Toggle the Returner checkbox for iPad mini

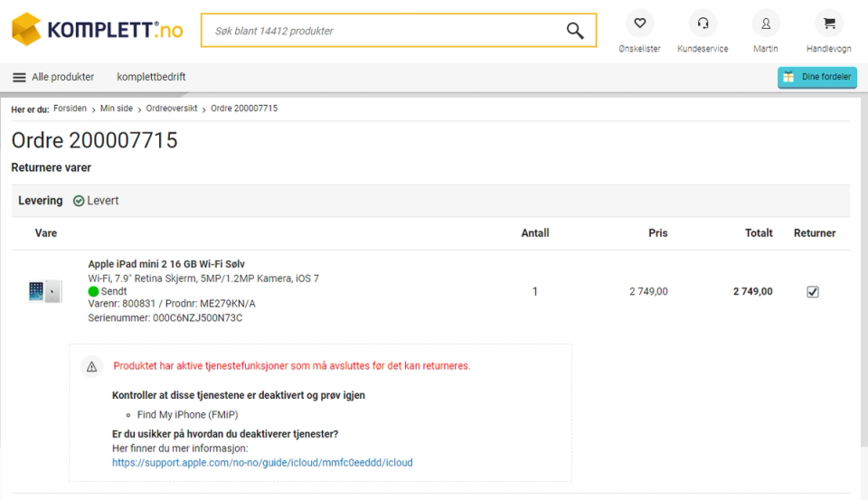pyautogui.click(x=813, y=292)
